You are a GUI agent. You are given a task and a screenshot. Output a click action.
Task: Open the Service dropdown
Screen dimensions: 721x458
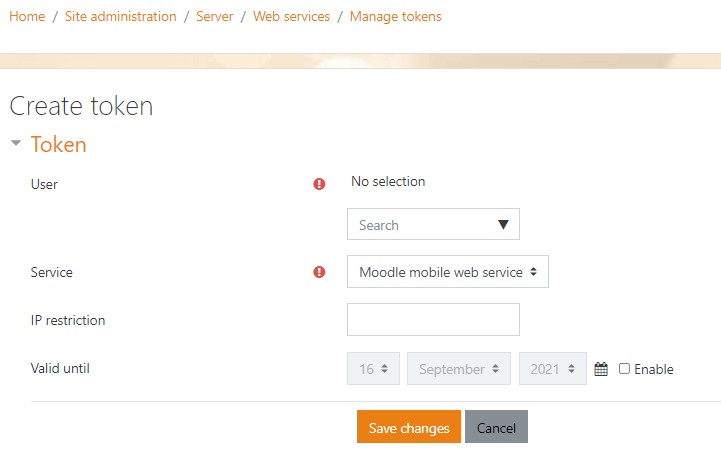(448, 272)
